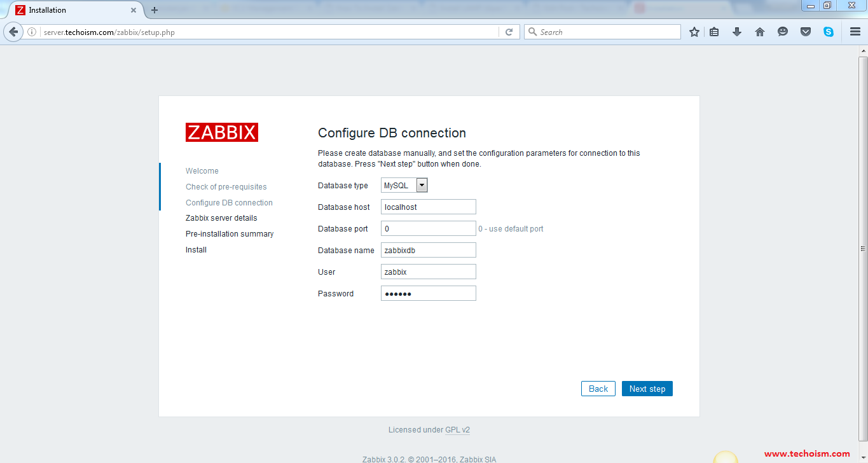The height and width of the screenshot is (463, 868).
Task: Click the Database name field
Action: (x=429, y=250)
